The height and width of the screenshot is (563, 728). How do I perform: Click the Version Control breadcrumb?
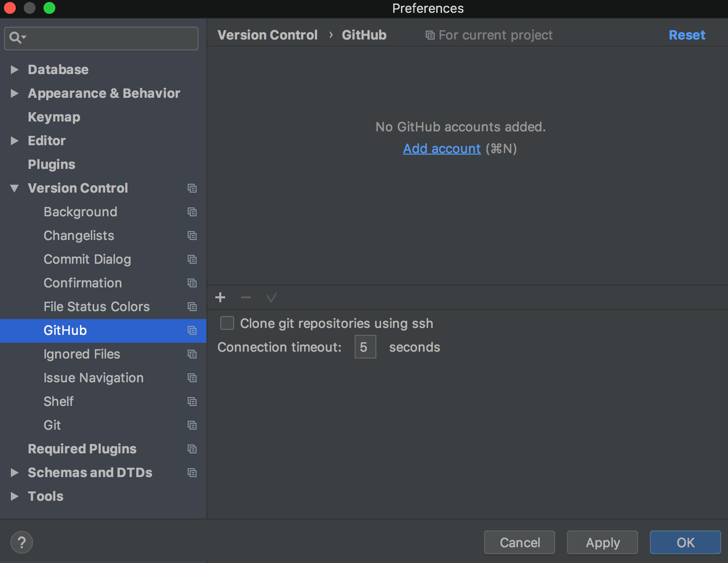(x=267, y=35)
